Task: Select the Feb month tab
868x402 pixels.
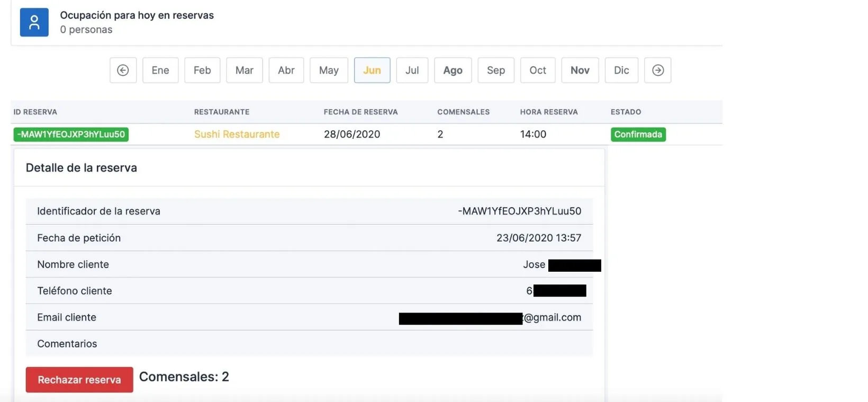Action: tap(202, 70)
